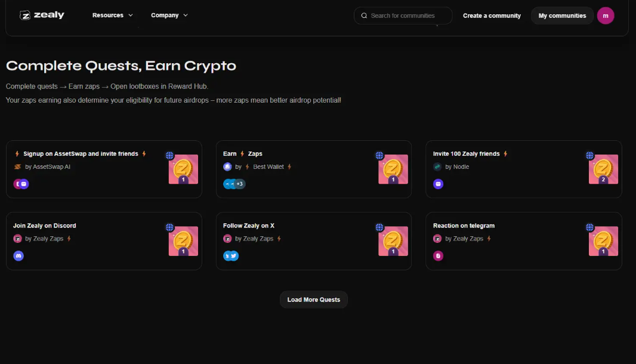The image size is (636, 364).
Task: Click 'by Zealy Zaps' on Follow X card
Action: (x=254, y=239)
